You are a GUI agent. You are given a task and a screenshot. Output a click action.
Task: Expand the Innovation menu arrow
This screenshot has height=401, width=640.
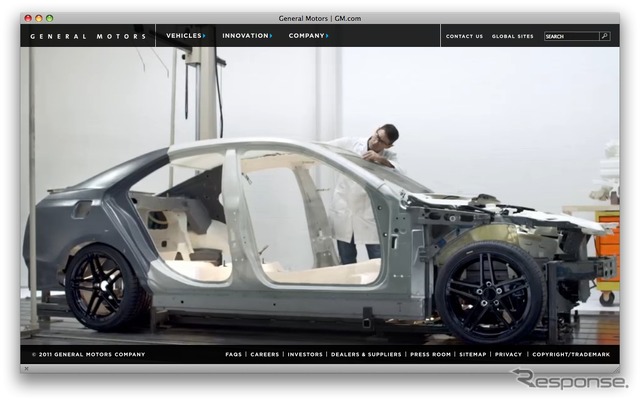click(271, 36)
